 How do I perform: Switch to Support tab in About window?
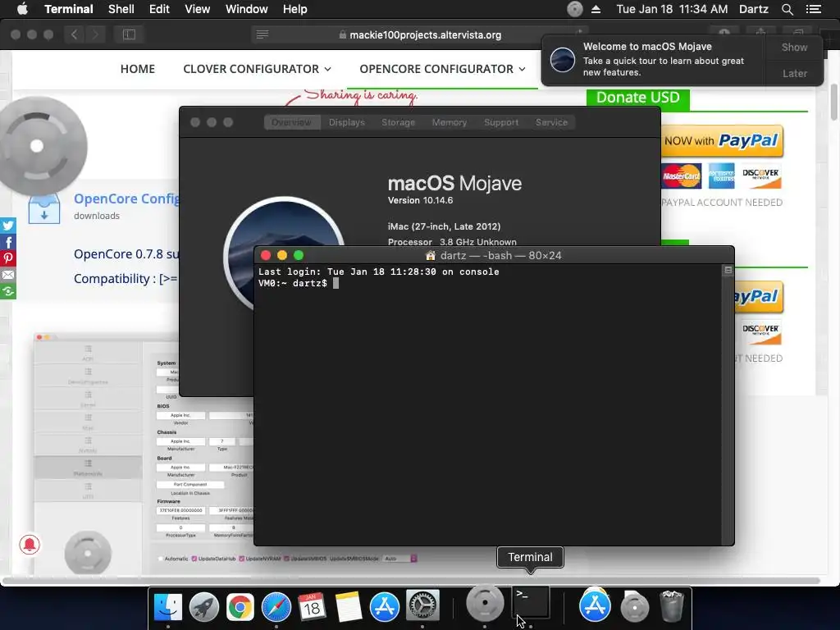coord(501,122)
